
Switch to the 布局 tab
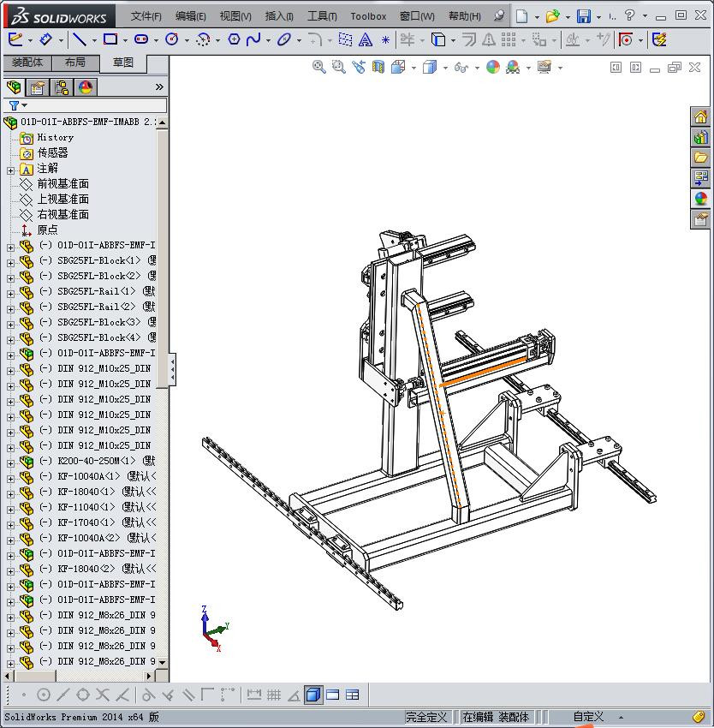pyautogui.click(x=75, y=63)
